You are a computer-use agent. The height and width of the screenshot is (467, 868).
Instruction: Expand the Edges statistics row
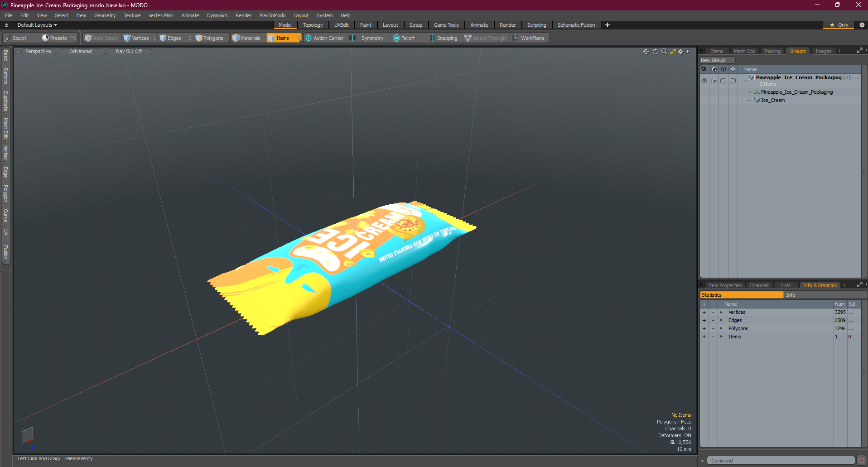[721, 320]
